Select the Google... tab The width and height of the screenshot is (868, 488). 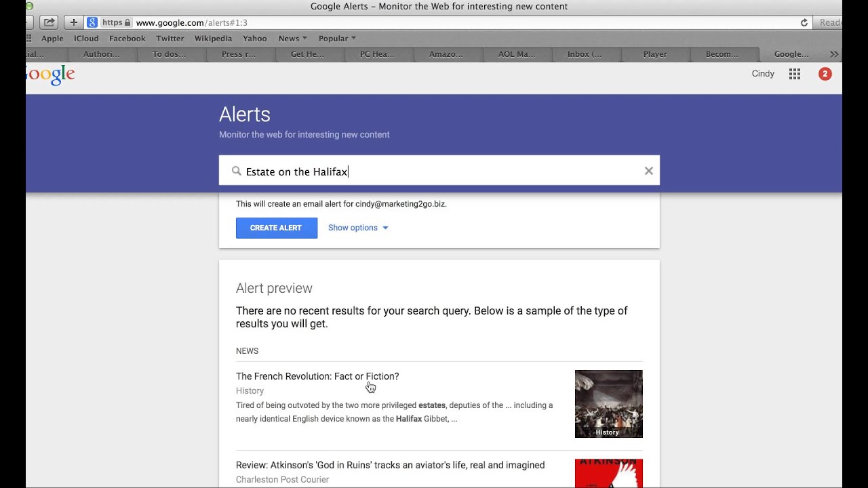(x=791, y=54)
